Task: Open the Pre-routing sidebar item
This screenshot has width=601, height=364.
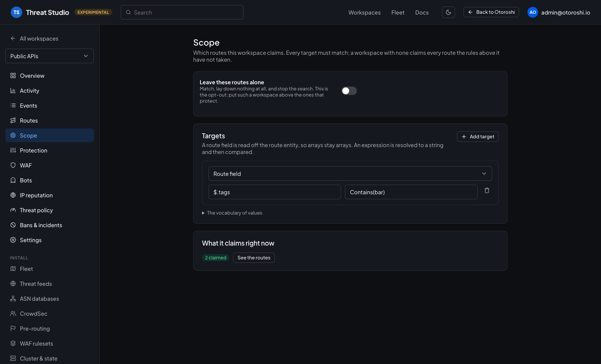Action: click(49, 328)
